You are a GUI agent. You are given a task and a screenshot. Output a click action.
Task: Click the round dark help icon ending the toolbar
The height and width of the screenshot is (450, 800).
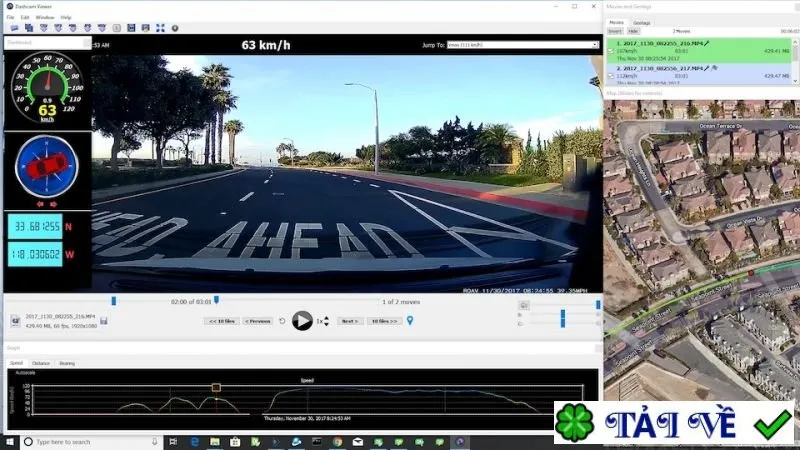(x=175, y=28)
